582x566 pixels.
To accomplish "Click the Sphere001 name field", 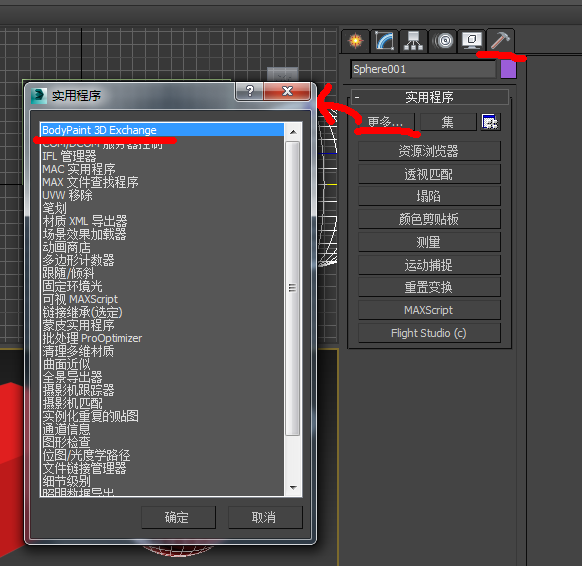I will [x=423, y=69].
